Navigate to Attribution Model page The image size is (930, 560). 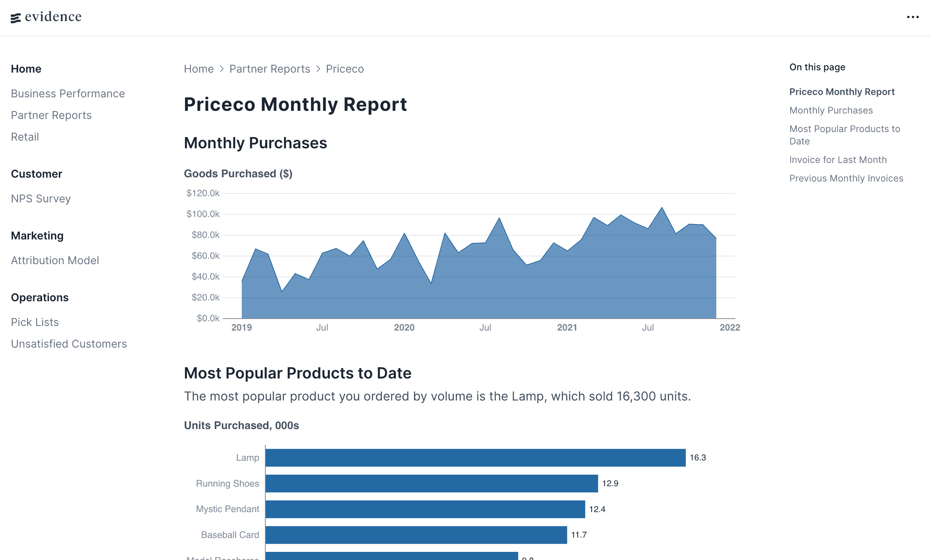click(x=55, y=260)
